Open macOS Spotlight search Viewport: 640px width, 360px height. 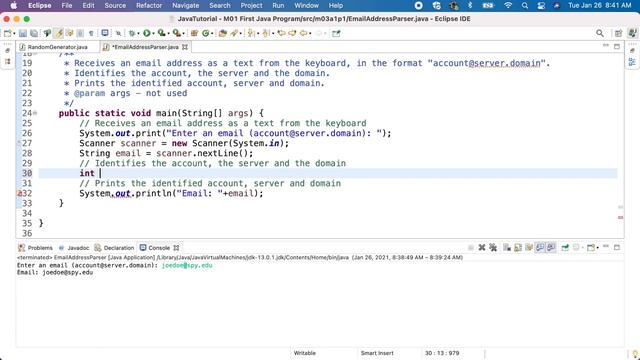pos(525,6)
